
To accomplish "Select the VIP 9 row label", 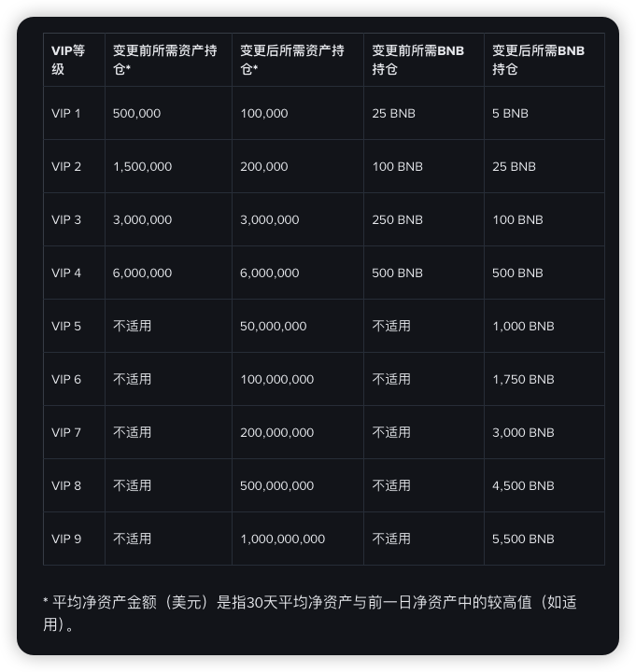I will [66, 539].
